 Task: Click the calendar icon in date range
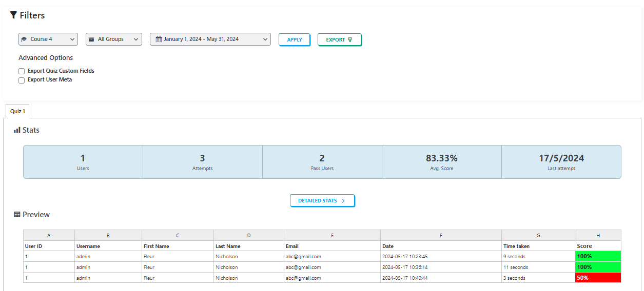tap(159, 39)
